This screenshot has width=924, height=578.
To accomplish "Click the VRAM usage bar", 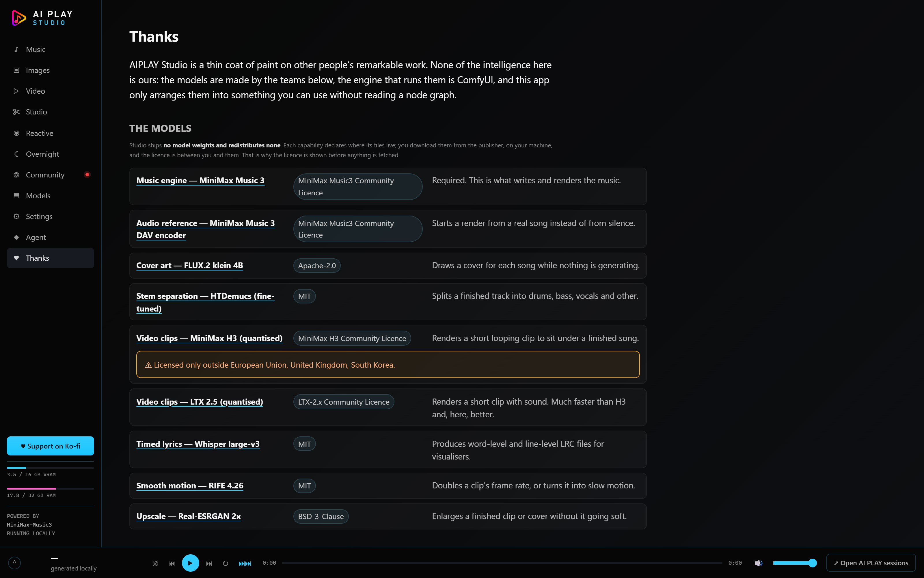I will [x=51, y=468].
